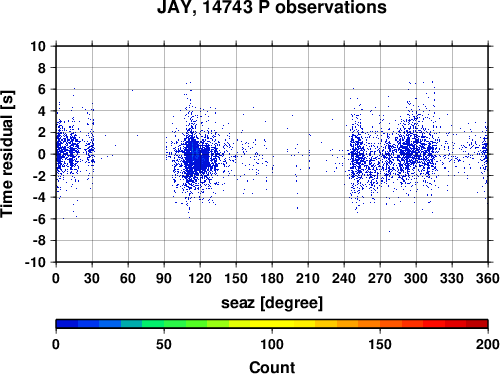
Task: Click the dark red end of the colorbar
Action: 477,324
